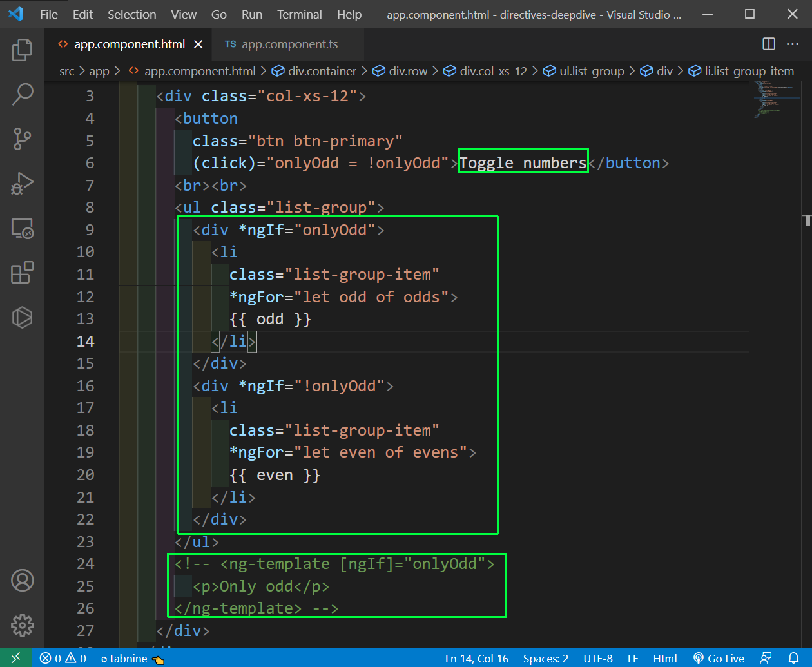Click the VS Code logo icon in title bar
Viewport: 812px width, 667px height.
[x=16, y=14]
